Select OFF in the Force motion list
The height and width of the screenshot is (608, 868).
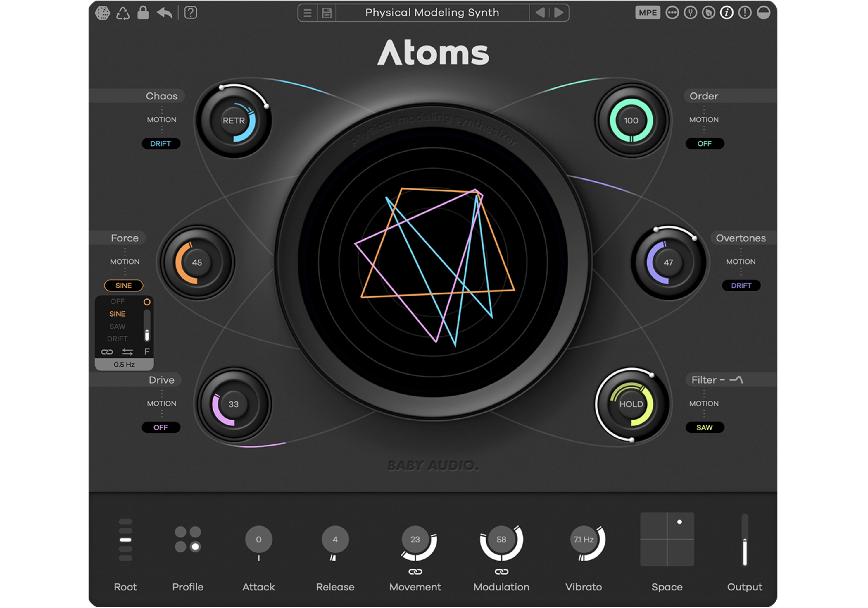coord(118,302)
